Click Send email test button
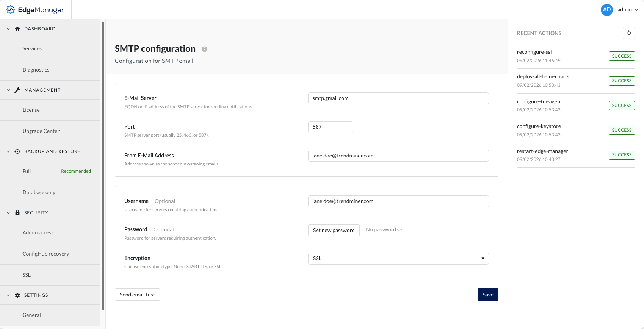The width and height of the screenshot is (644, 329). tap(137, 295)
